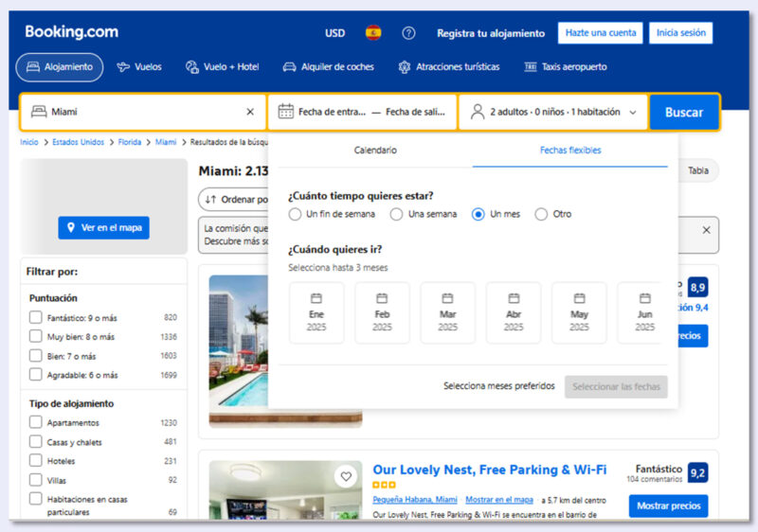Choose Ene 2025 month card
The width and height of the screenshot is (758, 532).
(316, 312)
